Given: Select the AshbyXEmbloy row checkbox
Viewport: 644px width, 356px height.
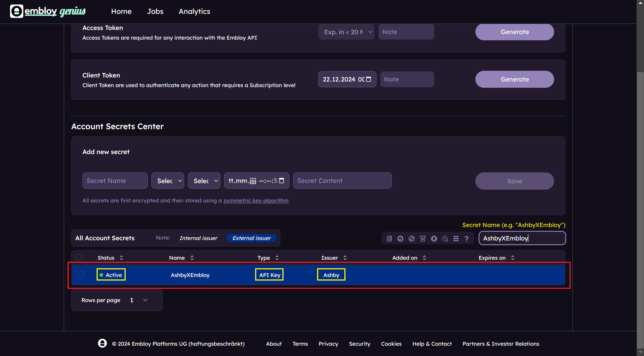Looking at the screenshot, I should pos(81,274).
